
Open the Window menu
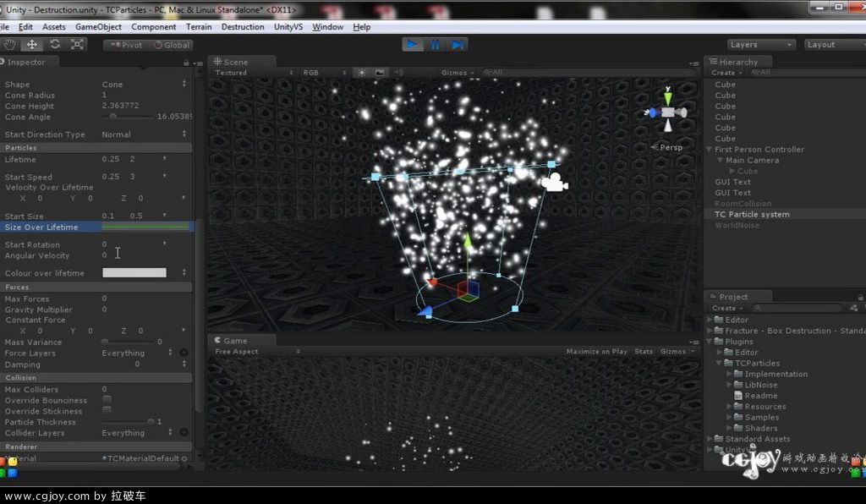tap(327, 26)
